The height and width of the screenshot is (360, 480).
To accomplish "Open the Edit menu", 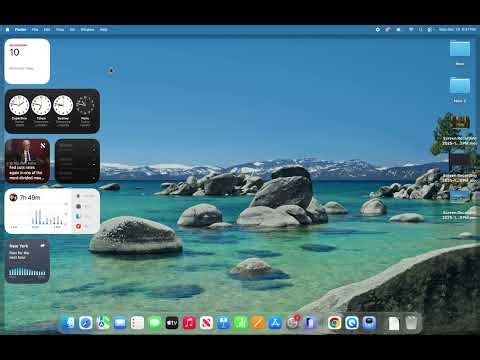I will click(x=47, y=30).
